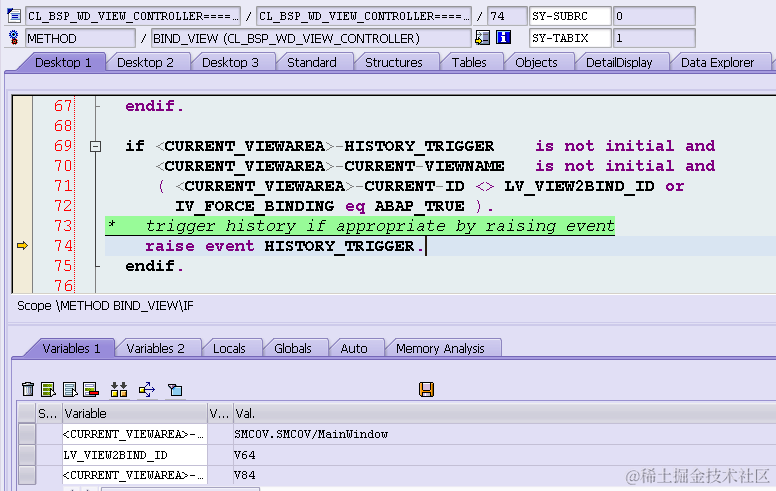Click line number 74 in the gutter

[63, 246]
